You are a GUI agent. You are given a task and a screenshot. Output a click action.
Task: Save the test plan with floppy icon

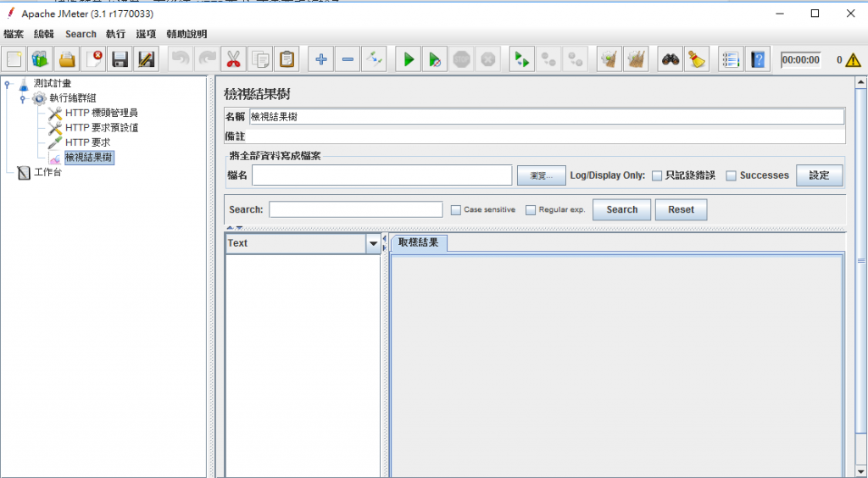[120, 59]
